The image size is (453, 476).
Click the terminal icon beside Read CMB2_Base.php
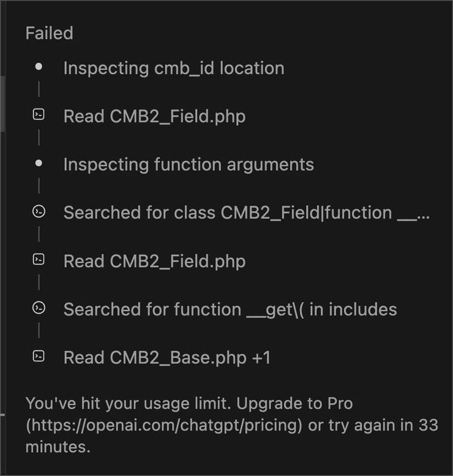[39, 357]
